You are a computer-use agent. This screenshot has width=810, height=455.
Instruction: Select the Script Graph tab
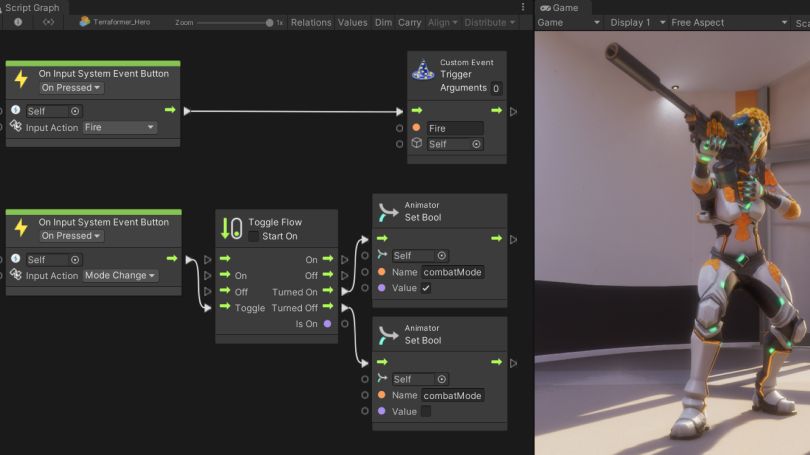click(x=32, y=8)
